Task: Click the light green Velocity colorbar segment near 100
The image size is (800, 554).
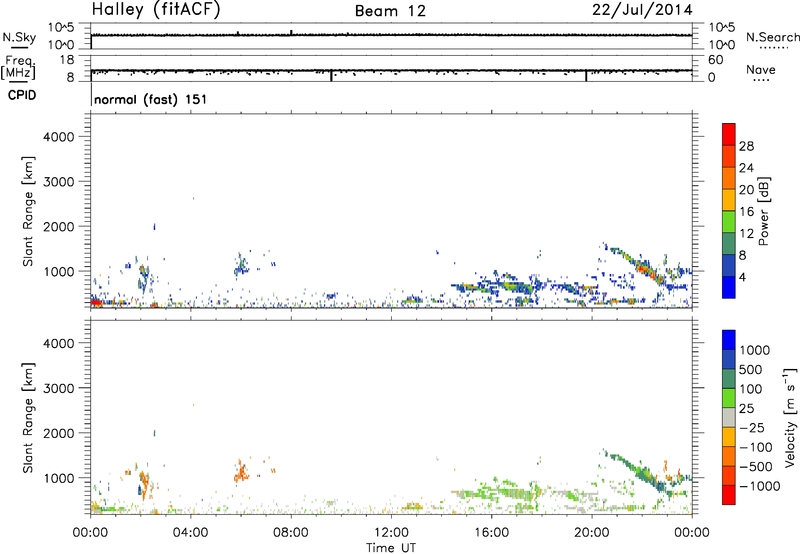Action: [729, 398]
